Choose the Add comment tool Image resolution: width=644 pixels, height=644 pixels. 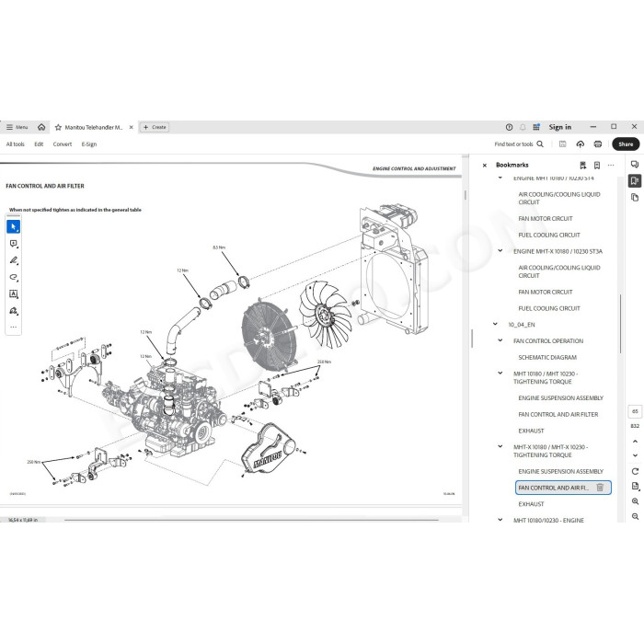[14, 244]
